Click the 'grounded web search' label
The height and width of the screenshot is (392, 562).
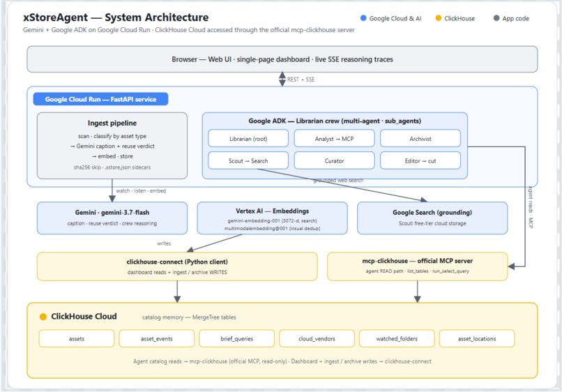[338, 181]
